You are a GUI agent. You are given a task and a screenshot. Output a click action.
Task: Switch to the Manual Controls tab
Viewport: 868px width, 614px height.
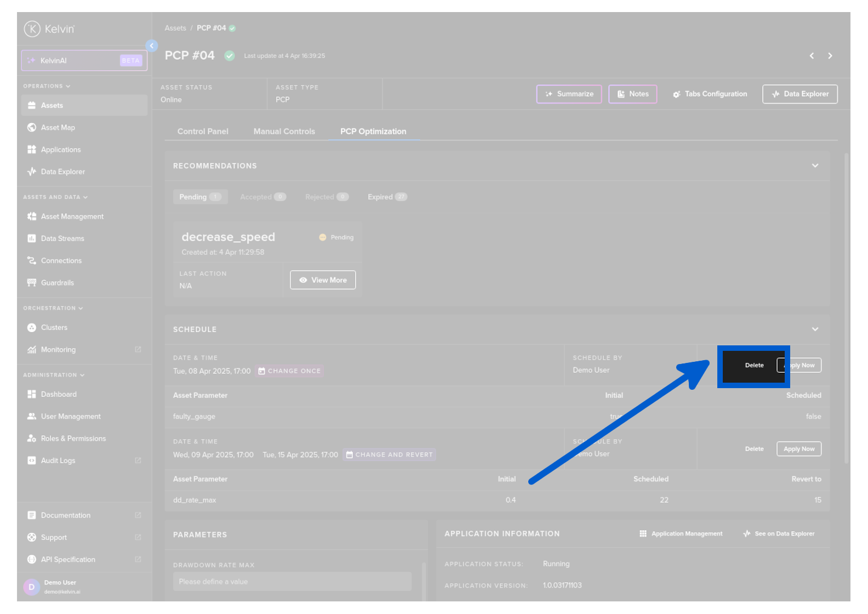tap(284, 132)
